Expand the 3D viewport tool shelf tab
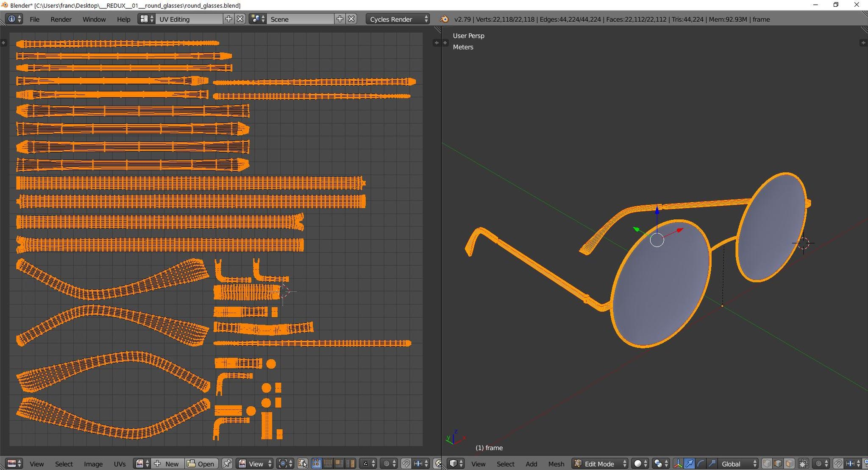 click(x=445, y=42)
